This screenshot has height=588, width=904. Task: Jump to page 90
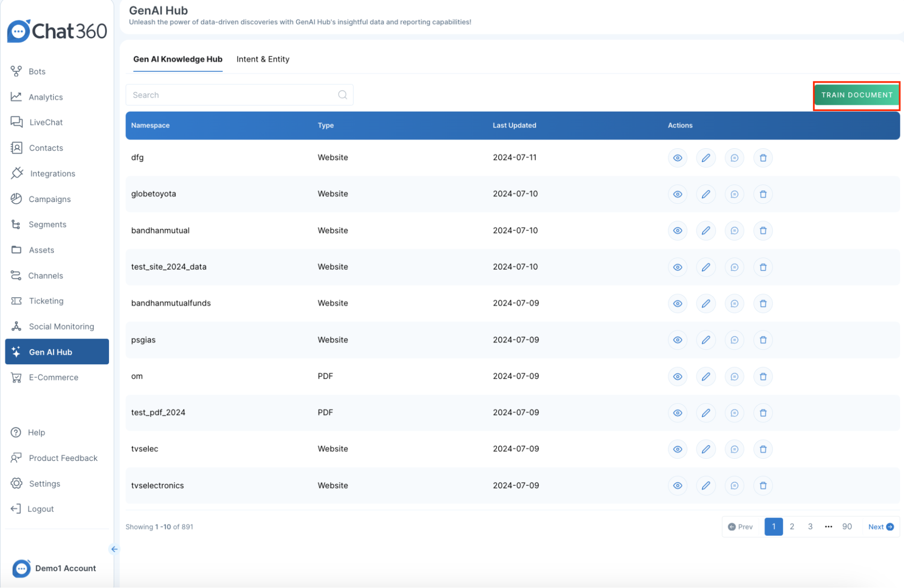847,527
